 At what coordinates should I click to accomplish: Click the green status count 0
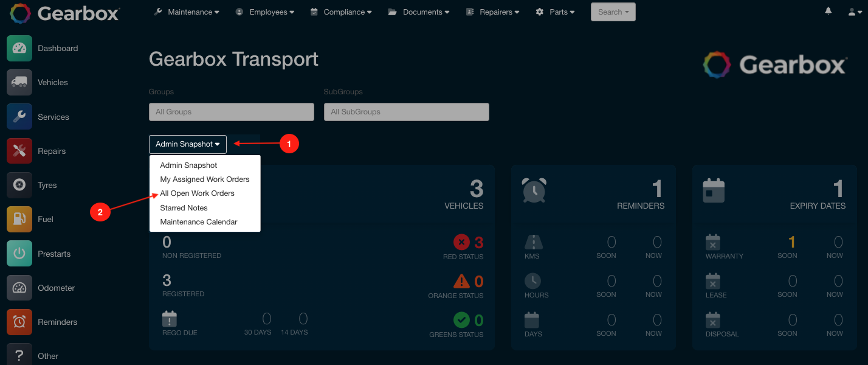[479, 320]
